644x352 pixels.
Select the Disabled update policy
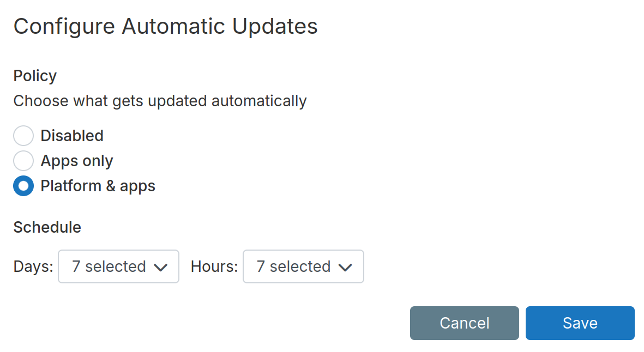point(23,135)
